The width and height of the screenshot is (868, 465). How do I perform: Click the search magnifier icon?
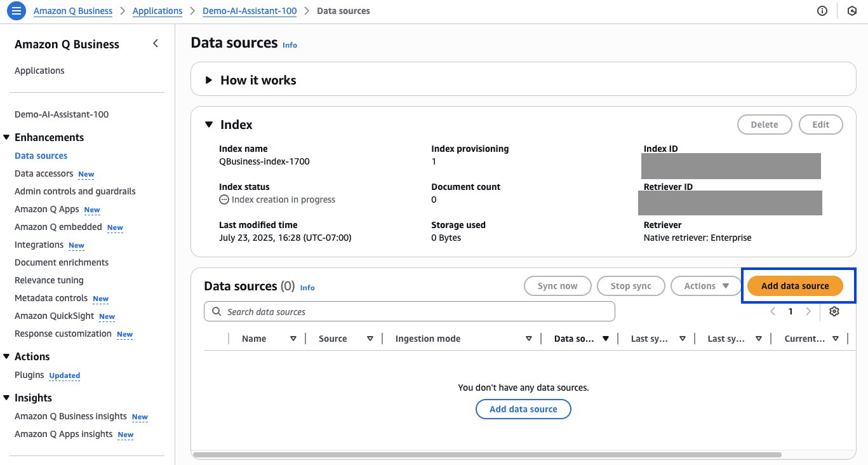coord(217,311)
